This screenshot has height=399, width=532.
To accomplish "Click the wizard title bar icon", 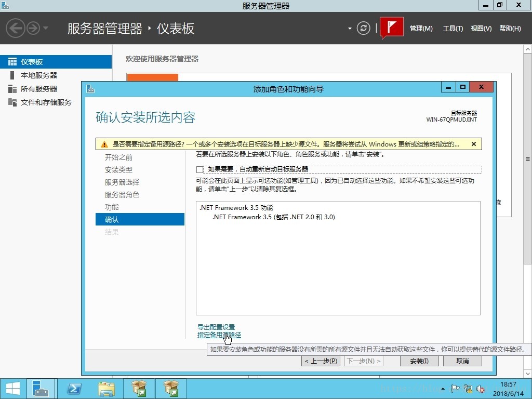I will [90, 89].
